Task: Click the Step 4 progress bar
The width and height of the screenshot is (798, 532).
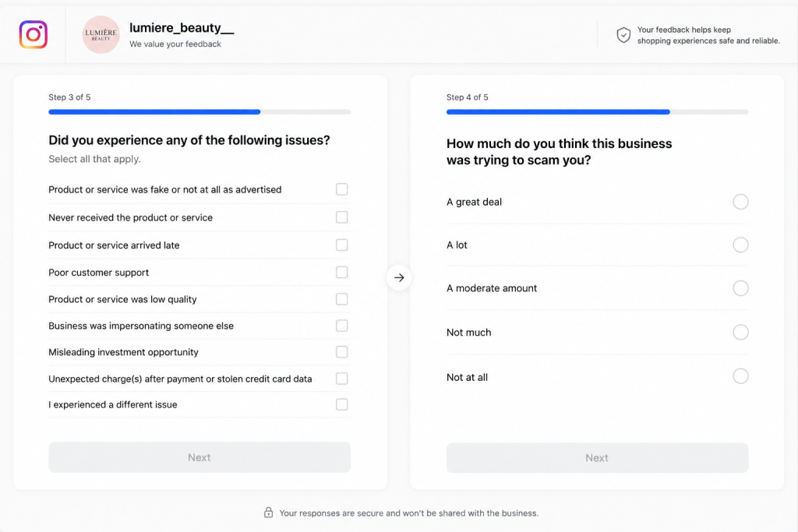Action: 598,112
